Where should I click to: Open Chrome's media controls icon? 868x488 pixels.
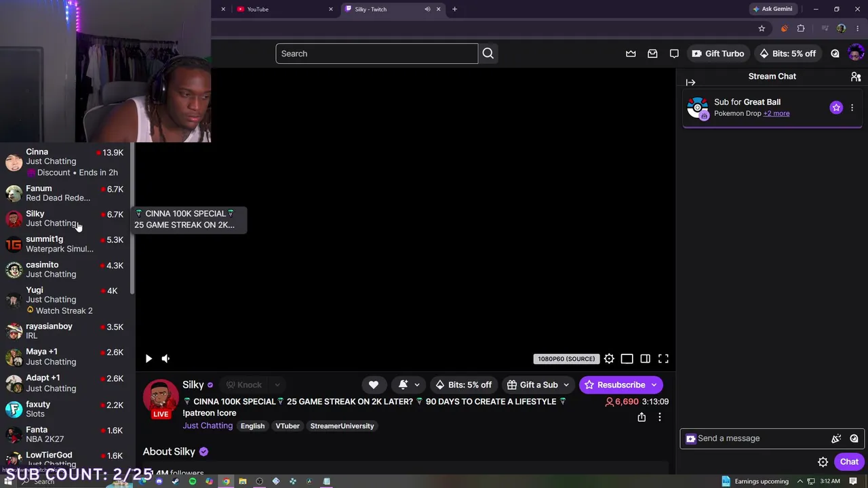[x=825, y=28]
